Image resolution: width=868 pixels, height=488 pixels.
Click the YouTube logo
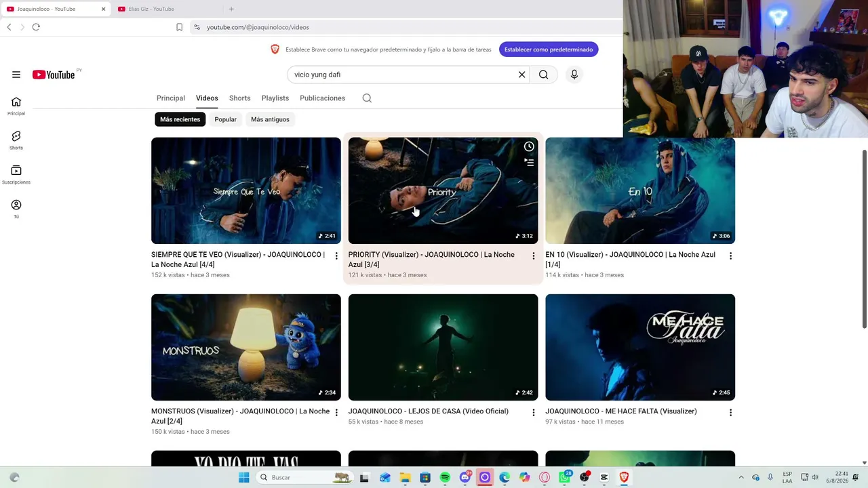[54, 75]
